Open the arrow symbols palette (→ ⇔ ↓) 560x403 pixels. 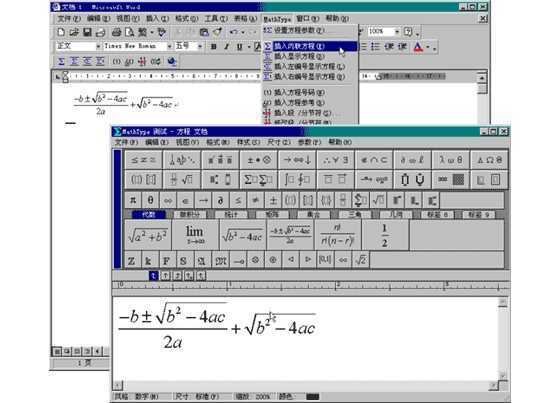(298, 160)
